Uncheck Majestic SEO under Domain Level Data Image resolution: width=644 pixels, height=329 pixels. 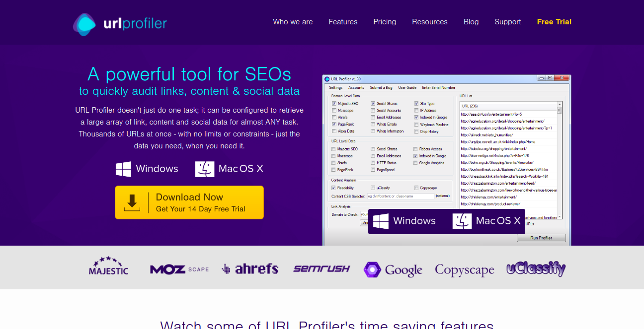tap(334, 104)
